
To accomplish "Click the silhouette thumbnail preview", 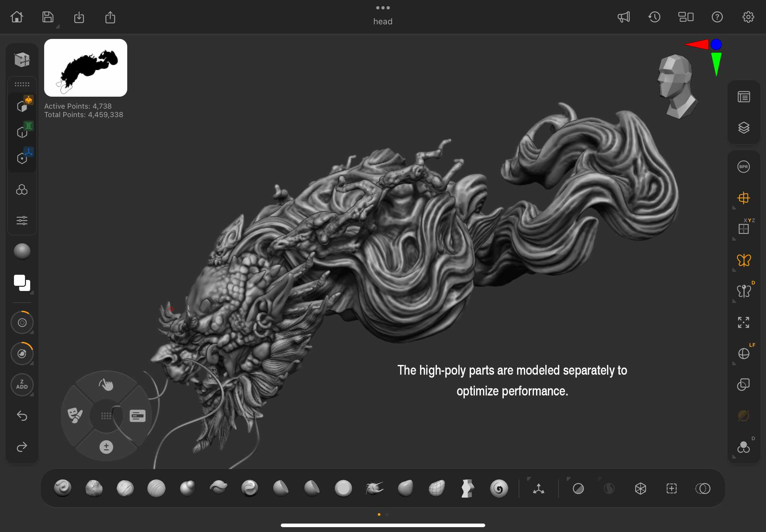I will pyautogui.click(x=85, y=68).
